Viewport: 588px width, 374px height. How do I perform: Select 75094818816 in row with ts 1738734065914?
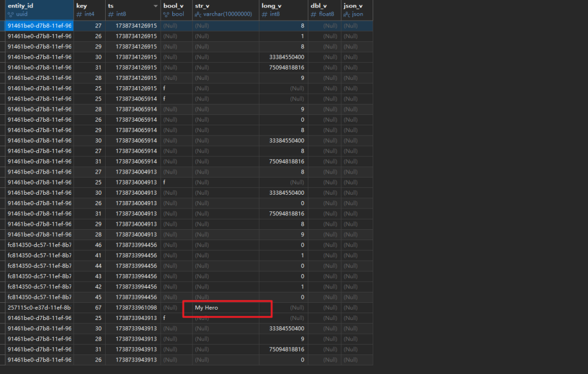click(284, 161)
